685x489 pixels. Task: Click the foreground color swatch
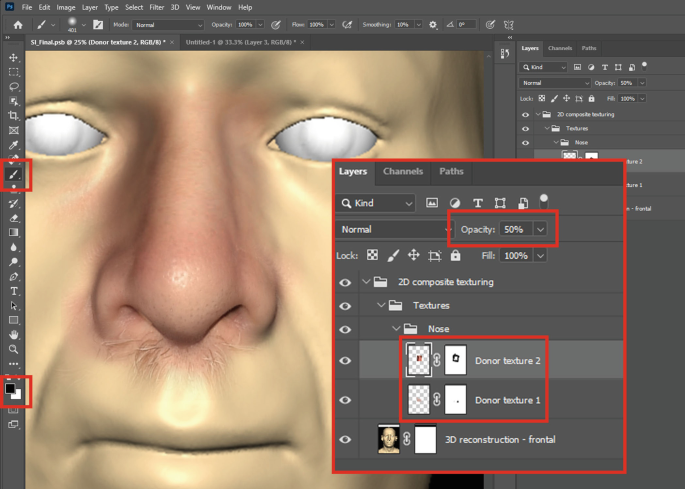click(11, 387)
